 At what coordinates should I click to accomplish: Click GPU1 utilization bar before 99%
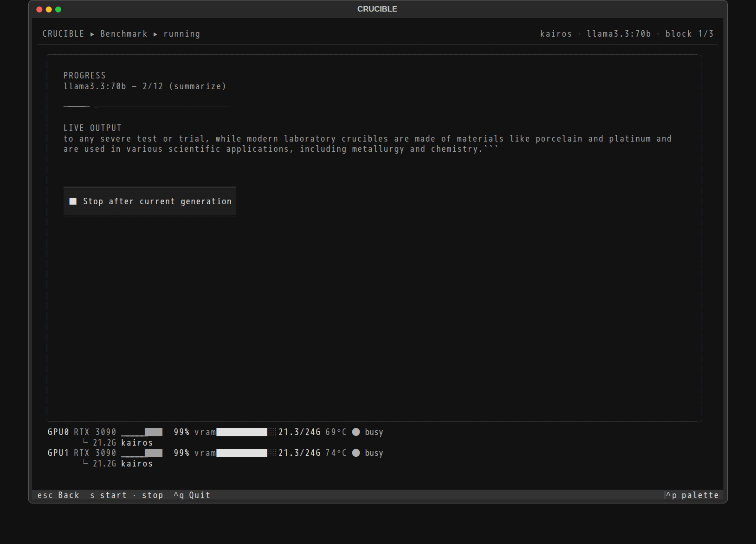(142, 453)
